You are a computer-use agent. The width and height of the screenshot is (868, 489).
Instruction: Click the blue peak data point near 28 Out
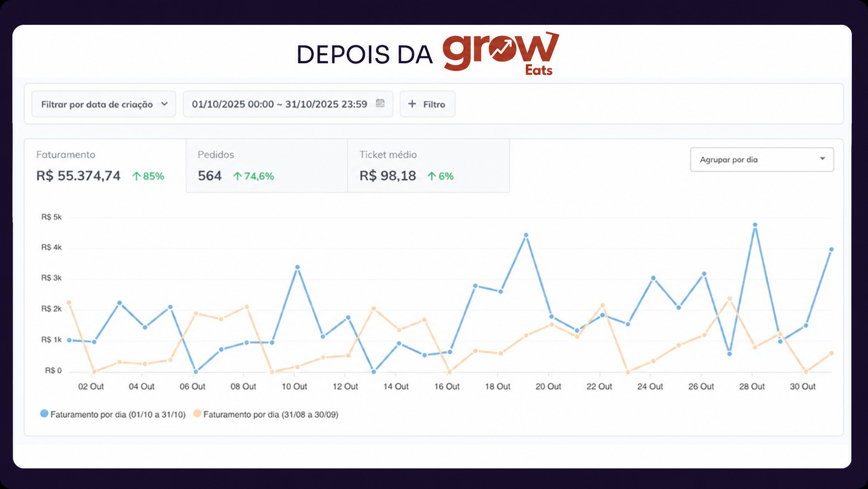[755, 225]
